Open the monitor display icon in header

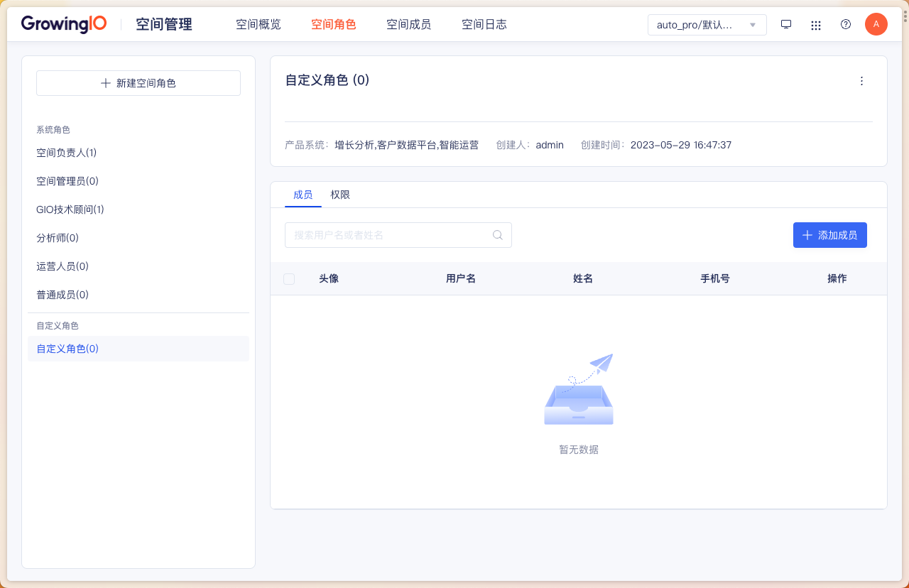[x=786, y=24]
